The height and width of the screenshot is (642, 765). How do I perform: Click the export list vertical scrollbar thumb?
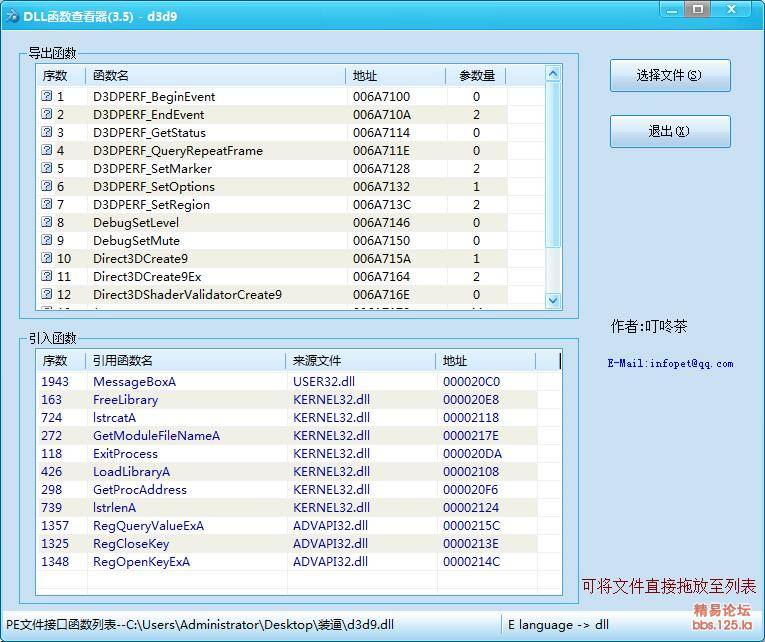pos(553,165)
